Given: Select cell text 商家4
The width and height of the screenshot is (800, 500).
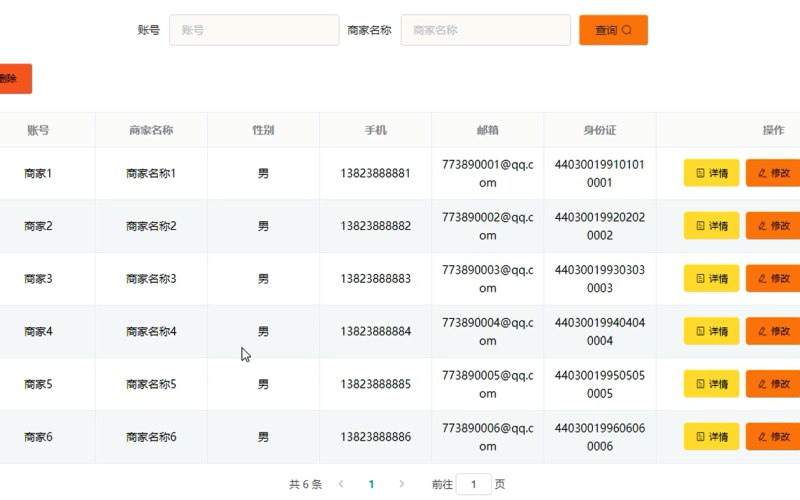Looking at the screenshot, I should coord(38,332).
